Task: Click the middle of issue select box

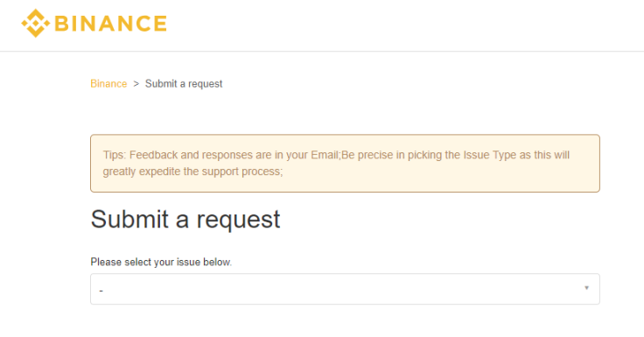Action: 345,289
